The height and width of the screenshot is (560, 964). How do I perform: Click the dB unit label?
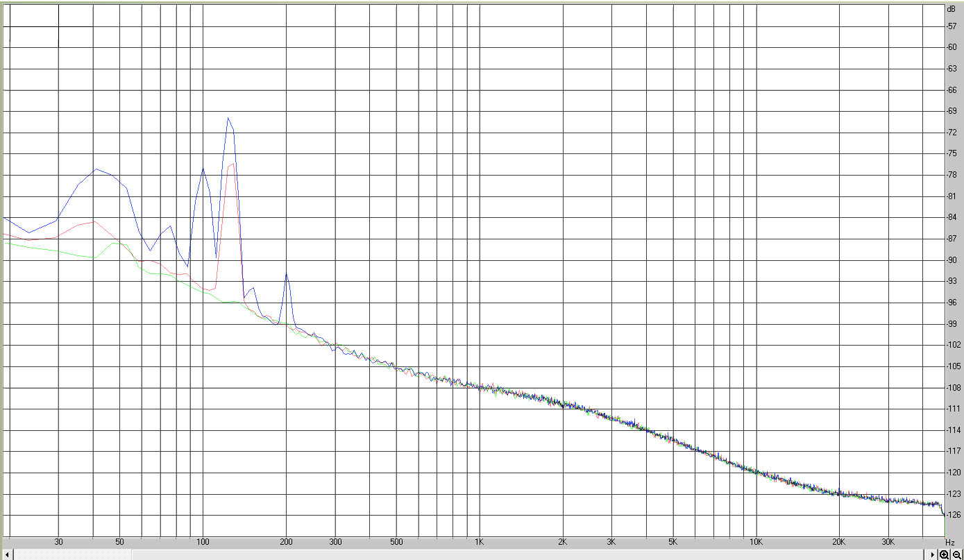click(950, 9)
